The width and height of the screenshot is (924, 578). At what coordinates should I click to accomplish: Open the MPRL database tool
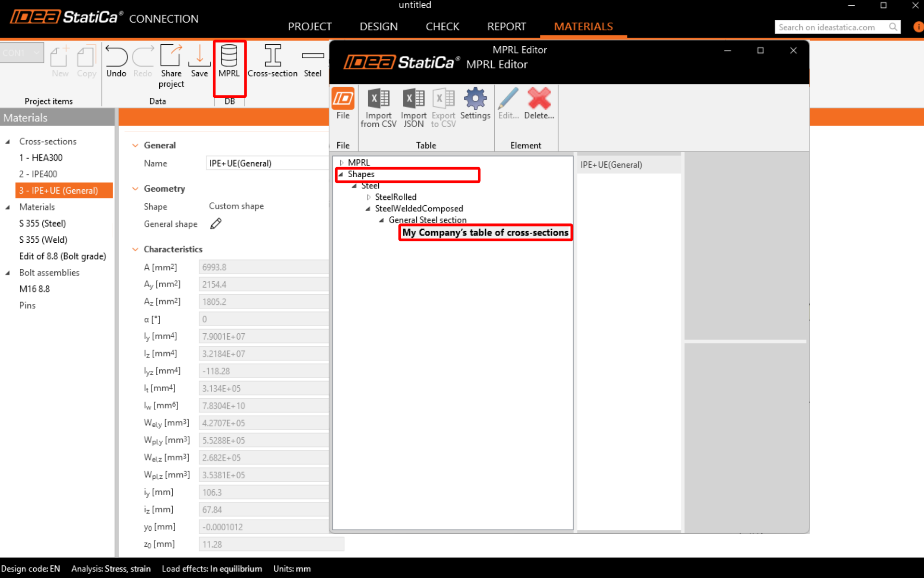click(229, 61)
